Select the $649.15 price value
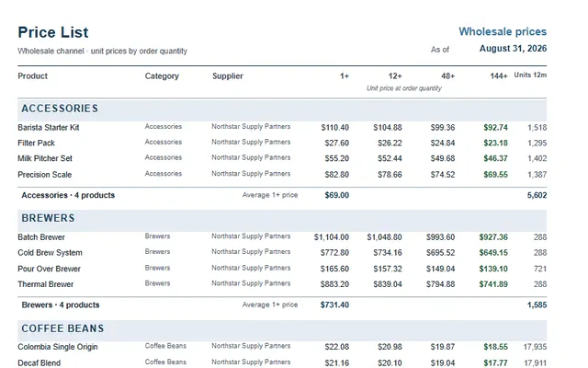Viewport: 588px width, 368px height. click(493, 253)
